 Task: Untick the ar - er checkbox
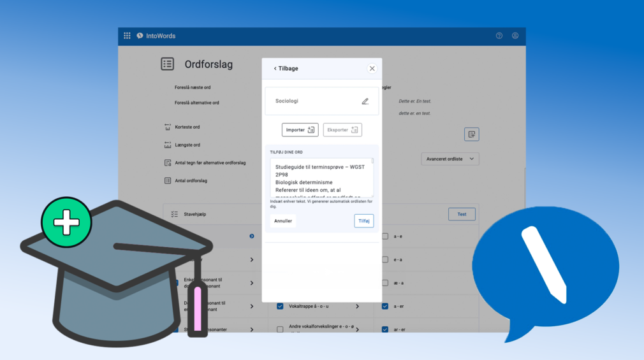(x=385, y=329)
